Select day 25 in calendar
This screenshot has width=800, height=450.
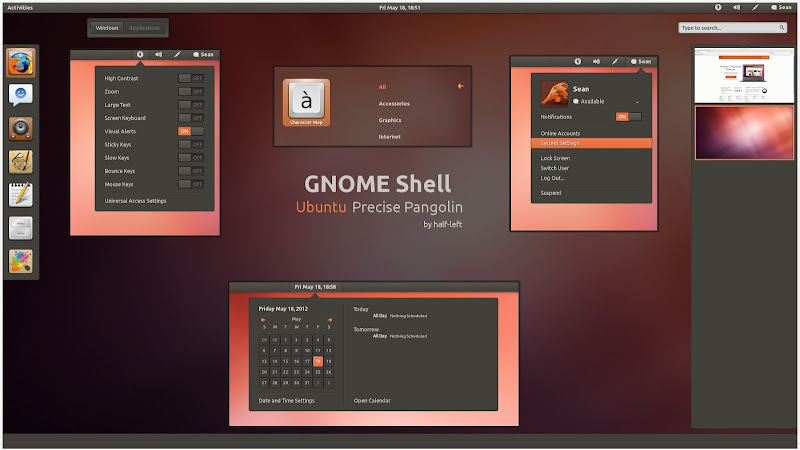(317, 372)
